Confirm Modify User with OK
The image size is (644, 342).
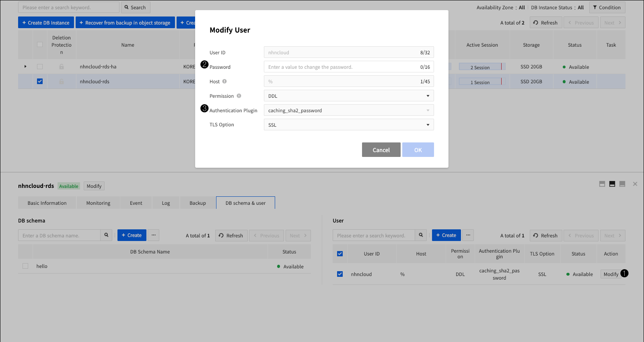pyautogui.click(x=418, y=150)
